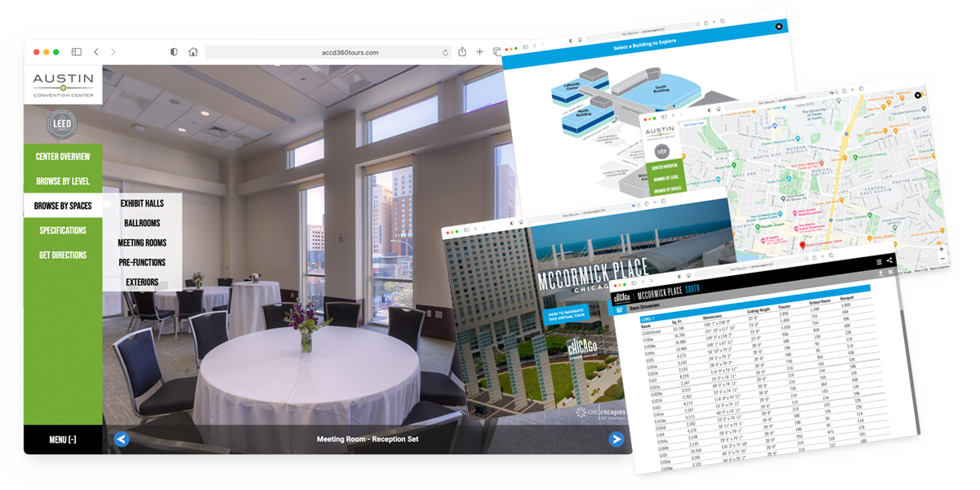Select Exhibit Halls from spaces submenu

click(x=142, y=203)
